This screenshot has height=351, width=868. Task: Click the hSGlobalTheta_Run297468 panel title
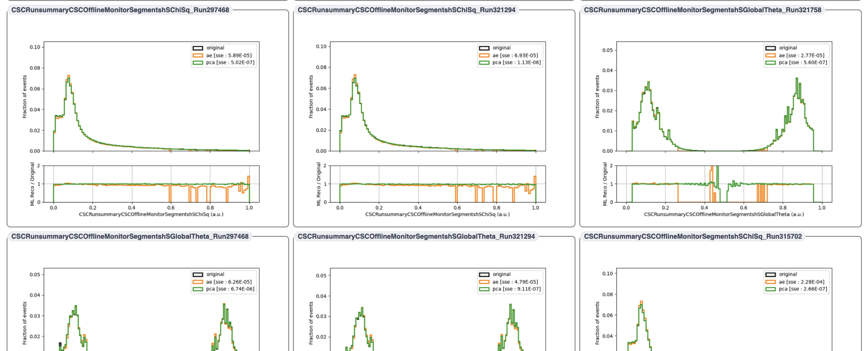coord(130,236)
